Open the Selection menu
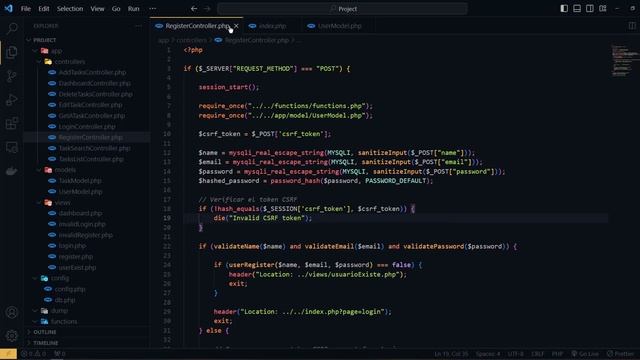This screenshot has width=640, height=360. (x=70, y=9)
